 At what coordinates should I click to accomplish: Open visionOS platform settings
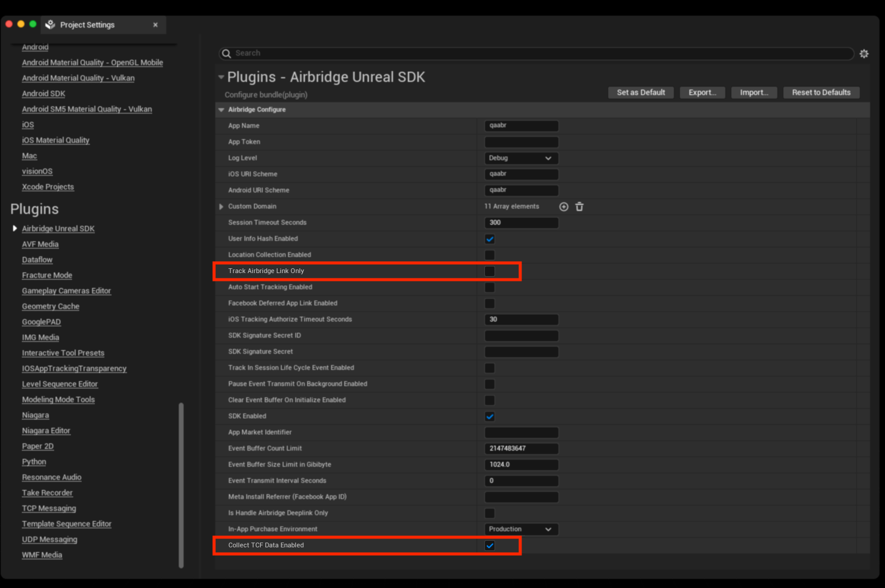(x=37, y=171)
